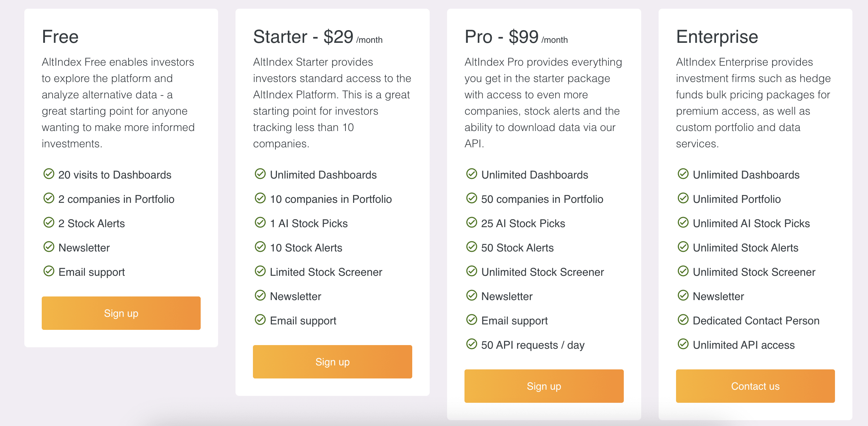Click checkmark icon beside 2 Stock Alerts
Viewport: 868px width, 426px height.
tap(49, 222)
